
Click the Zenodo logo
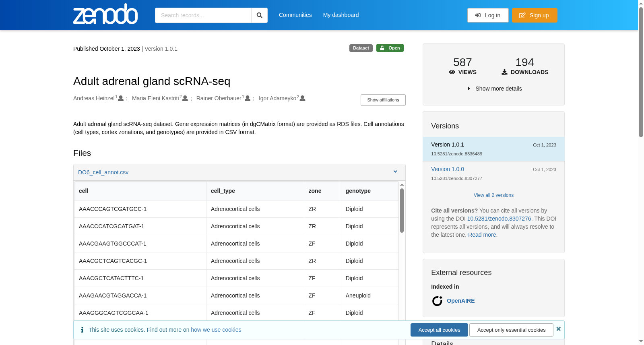(105, 14)
